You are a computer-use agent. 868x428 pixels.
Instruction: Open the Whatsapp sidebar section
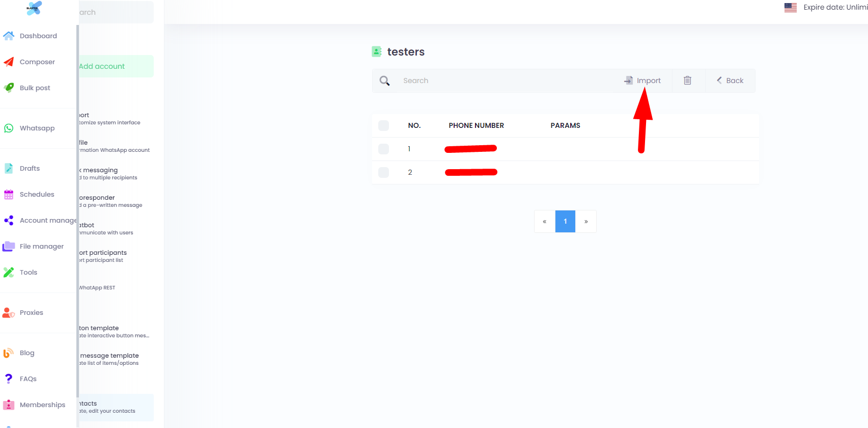pos(37,128)
